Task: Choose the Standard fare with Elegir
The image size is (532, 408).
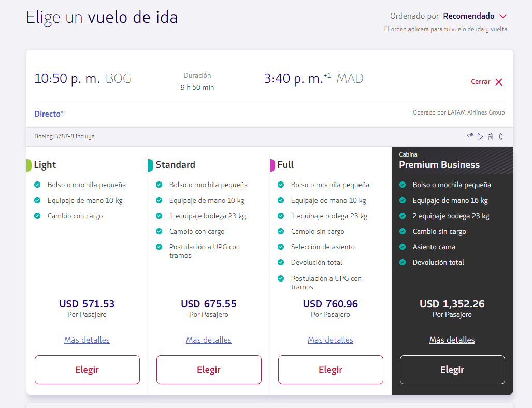Action: pos(209,370)
